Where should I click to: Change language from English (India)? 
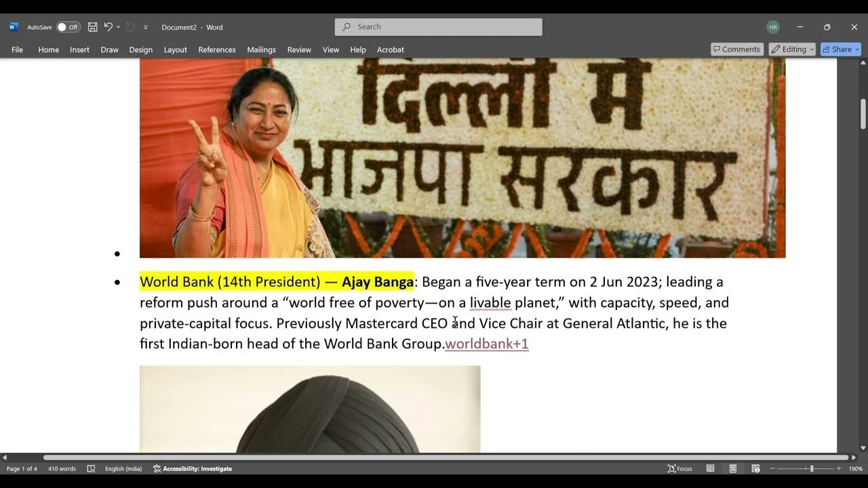tap(123, 469)
